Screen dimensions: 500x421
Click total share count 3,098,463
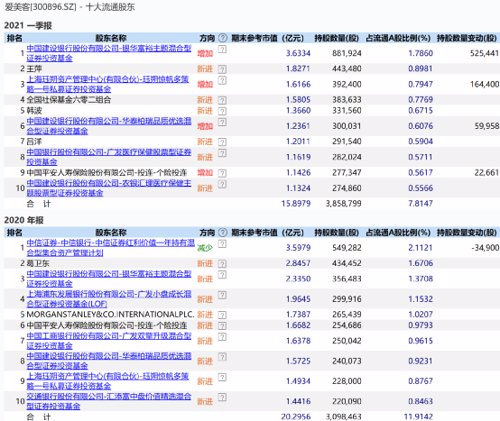coord(344,417)
